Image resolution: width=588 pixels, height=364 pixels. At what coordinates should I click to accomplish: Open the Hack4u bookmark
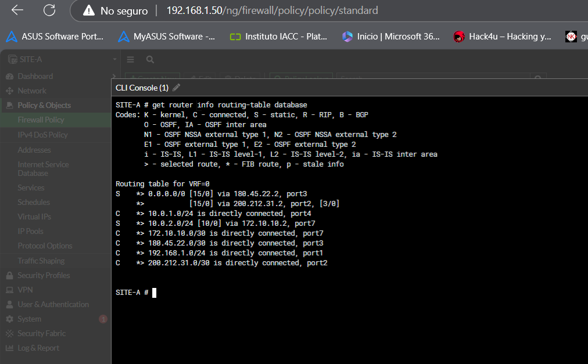coord(503,37)
